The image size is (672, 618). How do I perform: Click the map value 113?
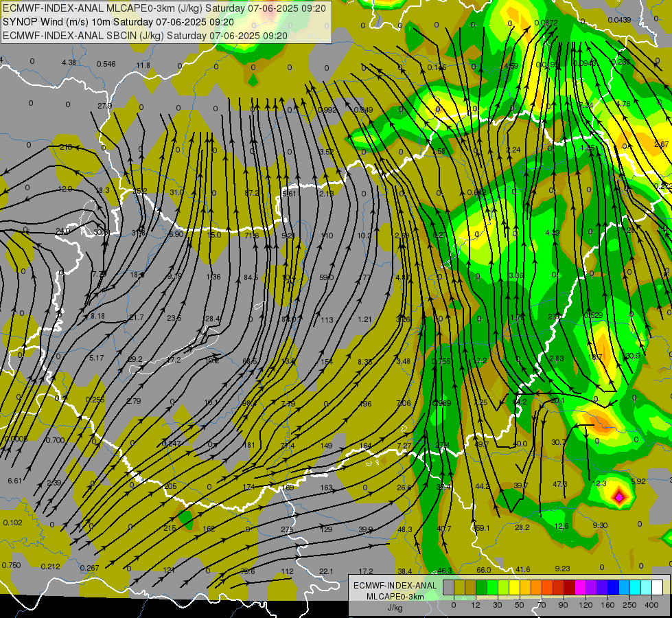click(x=327, y=320)
